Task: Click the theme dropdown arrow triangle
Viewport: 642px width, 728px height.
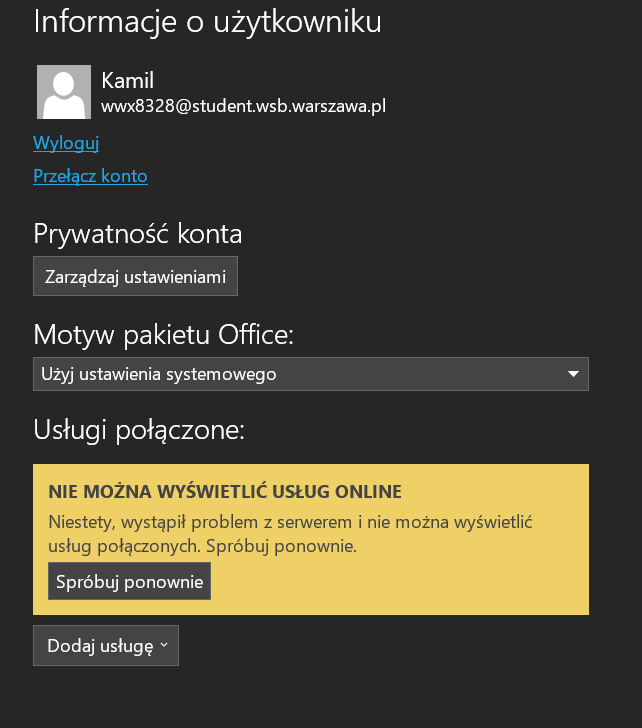Action: [x=573, y=374]
